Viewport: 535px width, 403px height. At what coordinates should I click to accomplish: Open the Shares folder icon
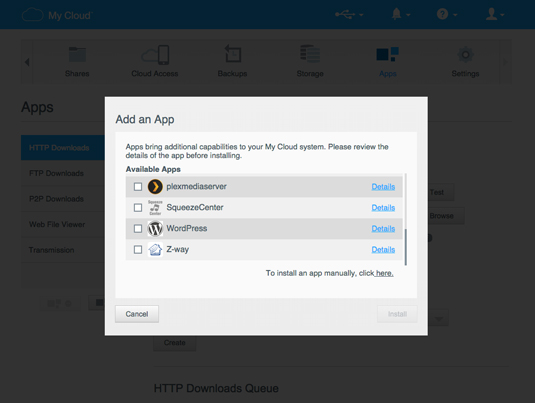click(x=77, y=54)
